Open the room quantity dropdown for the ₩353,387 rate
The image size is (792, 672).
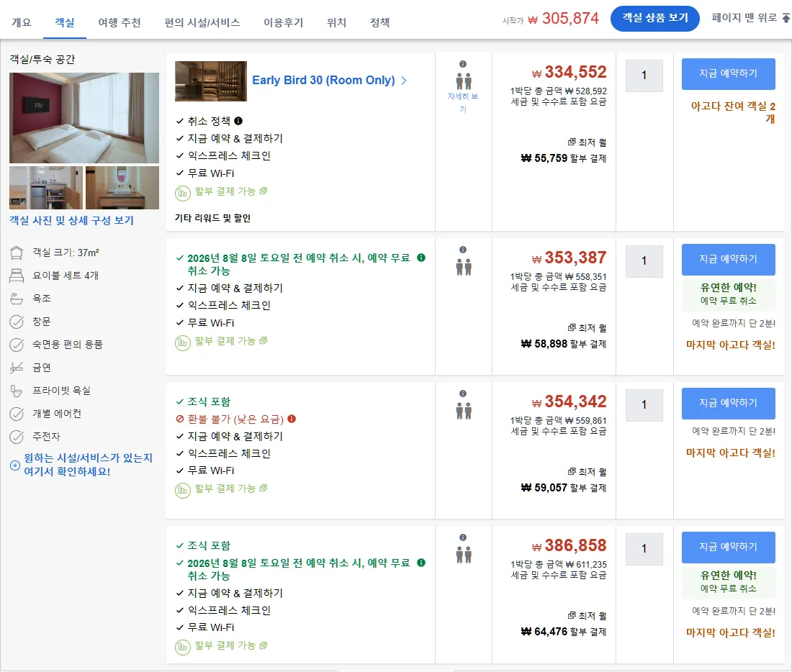pyautogui.click(x=644, y=261)
